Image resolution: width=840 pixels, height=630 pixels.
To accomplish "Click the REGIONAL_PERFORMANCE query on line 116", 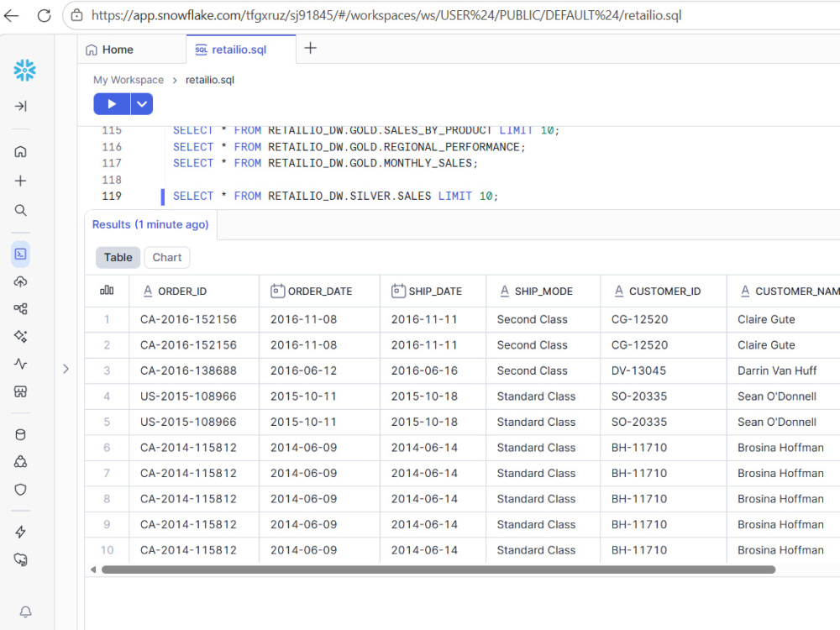I will [x=349, y=147].
